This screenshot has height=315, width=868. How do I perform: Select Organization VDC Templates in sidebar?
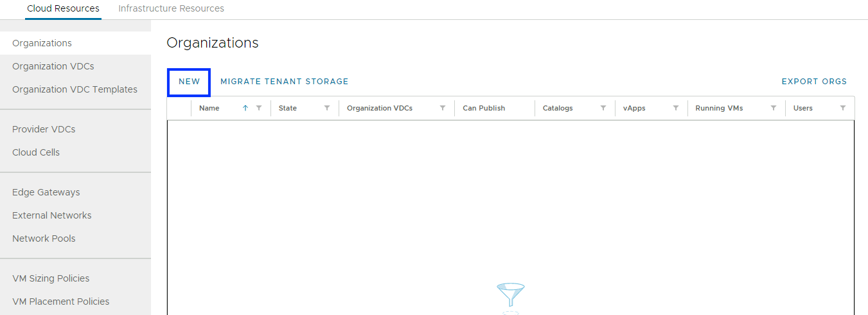click(x=75, y=89)
